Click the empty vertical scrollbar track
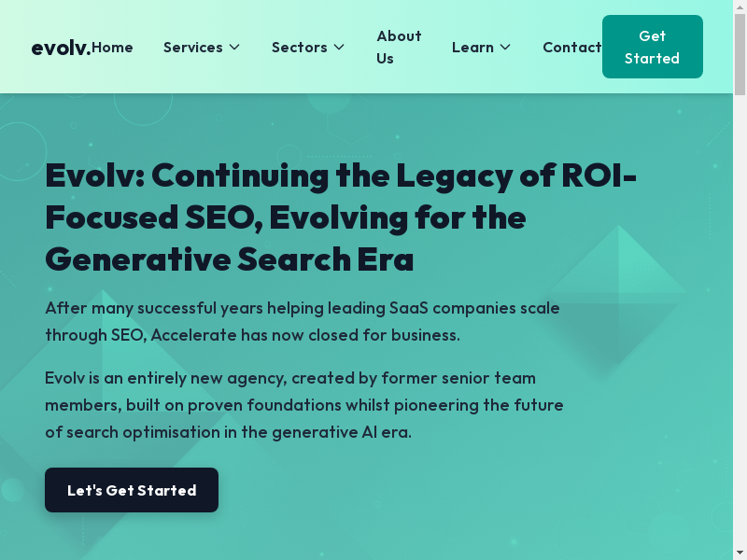The height and width of the screenshot is (560, 747). 740,327
